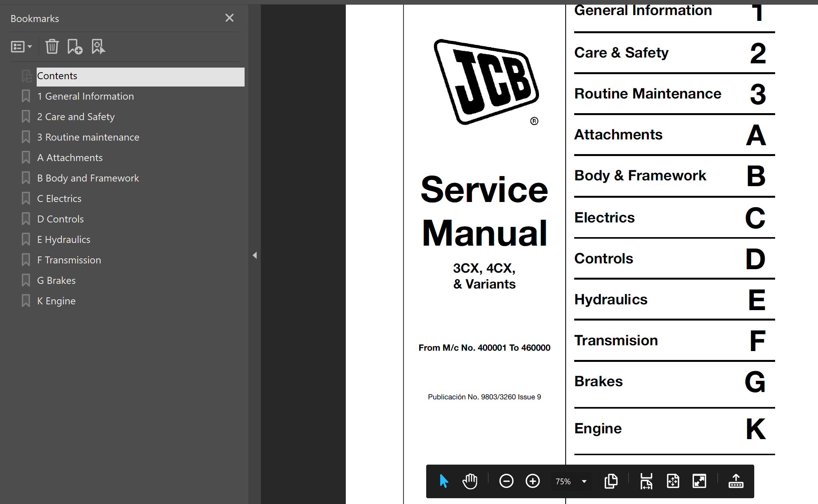Open bookmark A Attachments
The height and width of the screenshot is (504, 818).
pos(70,158)
